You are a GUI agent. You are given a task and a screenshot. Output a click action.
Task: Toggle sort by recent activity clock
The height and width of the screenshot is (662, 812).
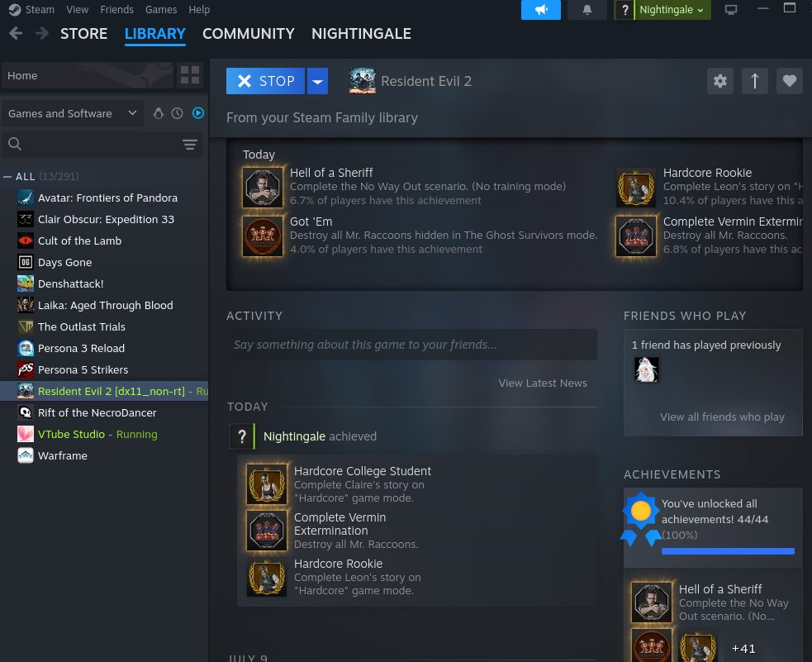click(177, 113)
